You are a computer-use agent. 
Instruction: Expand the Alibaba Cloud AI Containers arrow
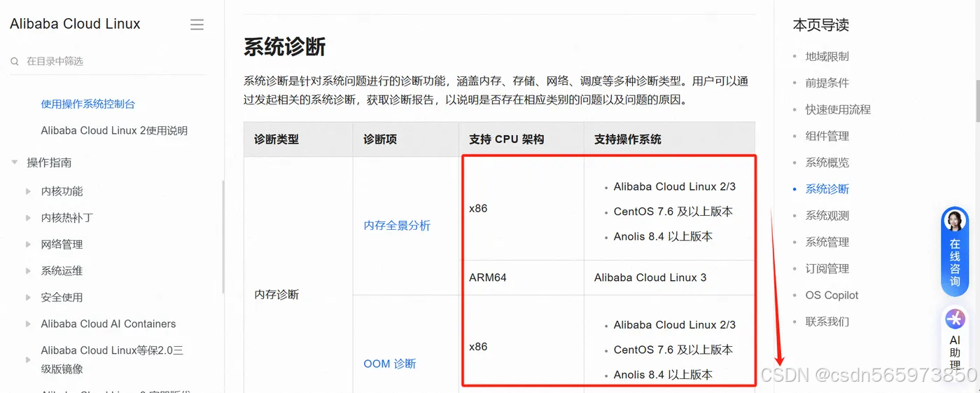[x=29, y=324]
